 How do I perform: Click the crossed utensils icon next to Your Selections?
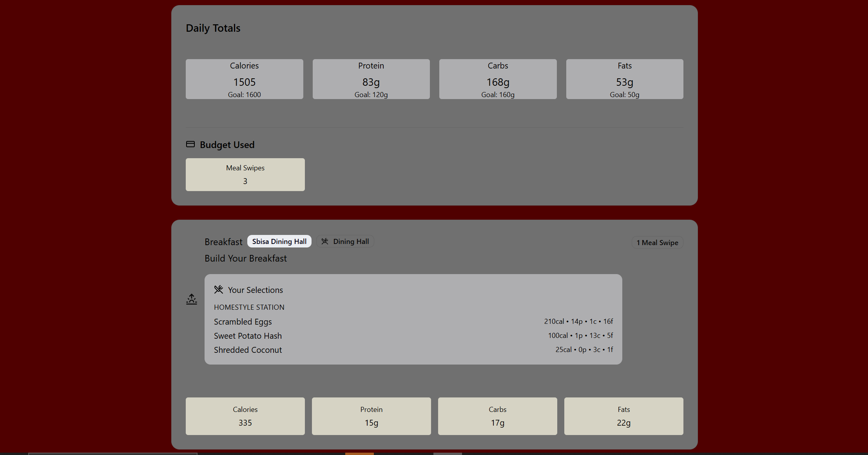[219, 290]
